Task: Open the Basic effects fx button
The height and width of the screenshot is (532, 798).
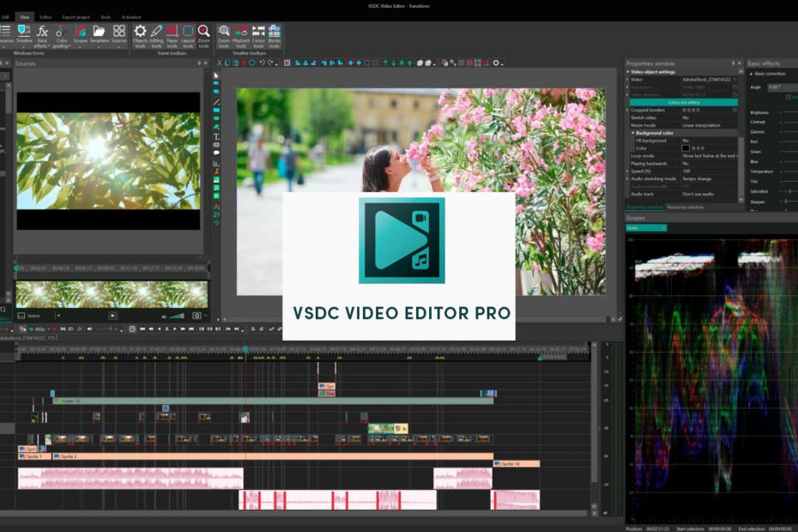Action: 42,36
